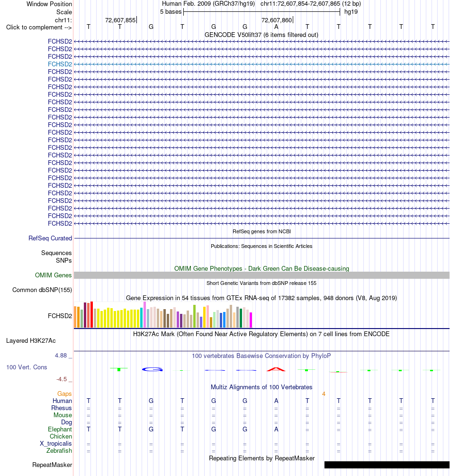Viewport: 450px width, 476px height.
Task: Open the 'Gene Expression in 54 tissues from GTEx' title
Action: [x=261, y=298]
